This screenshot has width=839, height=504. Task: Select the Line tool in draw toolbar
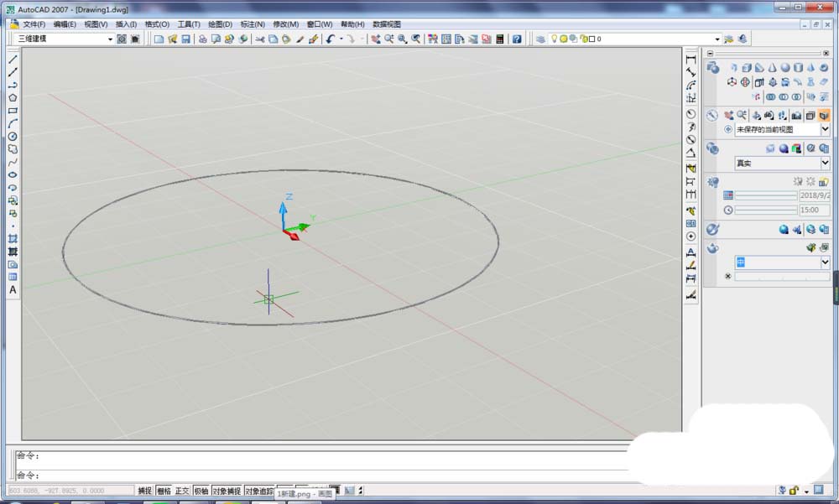13,60
